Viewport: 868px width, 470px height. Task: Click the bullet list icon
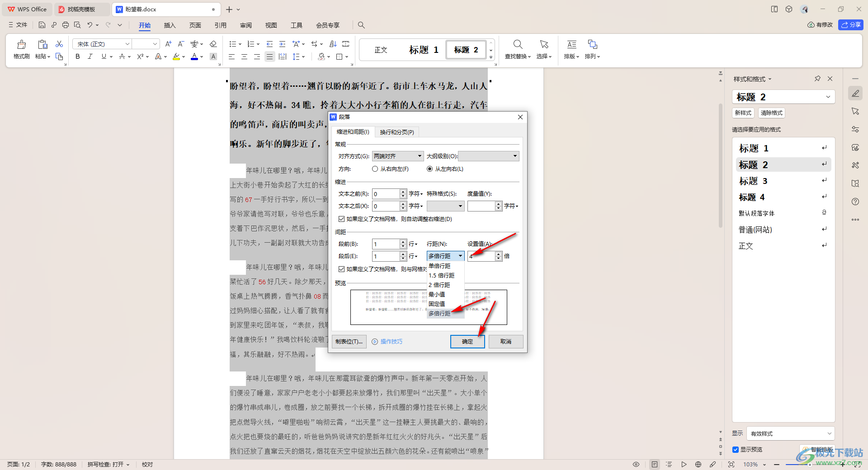coord(232,44)
